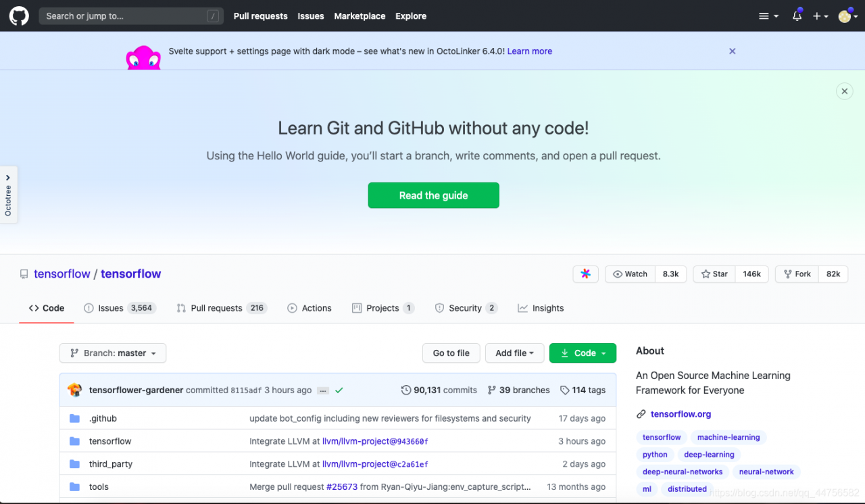Viewport: 865px width, 504px height.
Task: Click the GitHub octocat home logo
Action: (x=18, y=16)
